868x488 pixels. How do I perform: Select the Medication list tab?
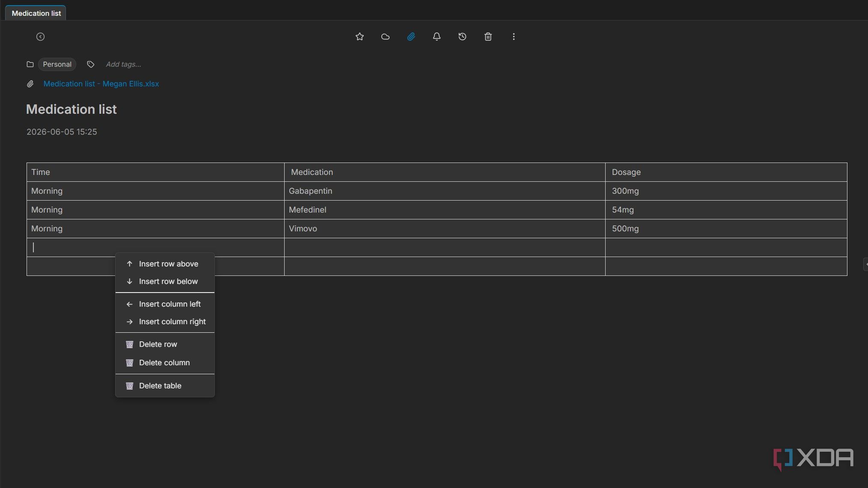36,13
